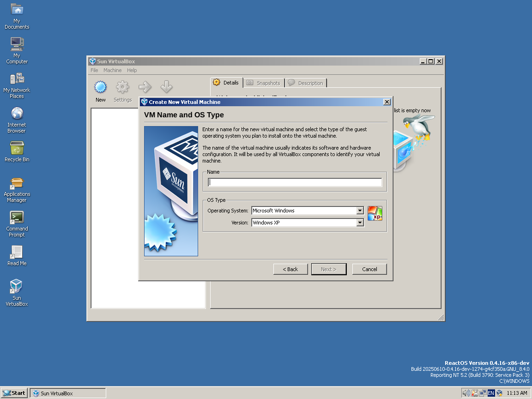This screenshot has height=399, width=532.
Task: Select the Applications Manager desktop icon
Action: 17,190
